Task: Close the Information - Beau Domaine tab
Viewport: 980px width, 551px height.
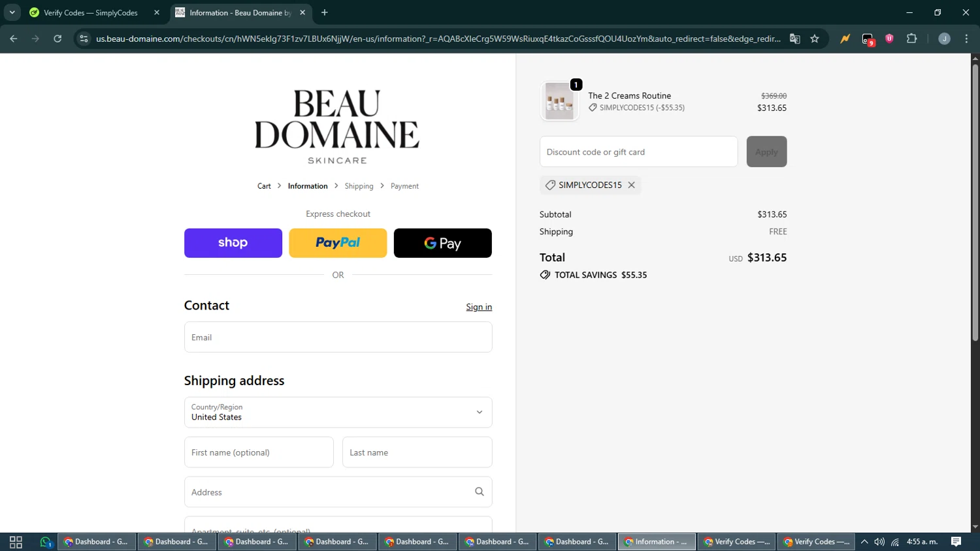Action: [x=302, y=12]
